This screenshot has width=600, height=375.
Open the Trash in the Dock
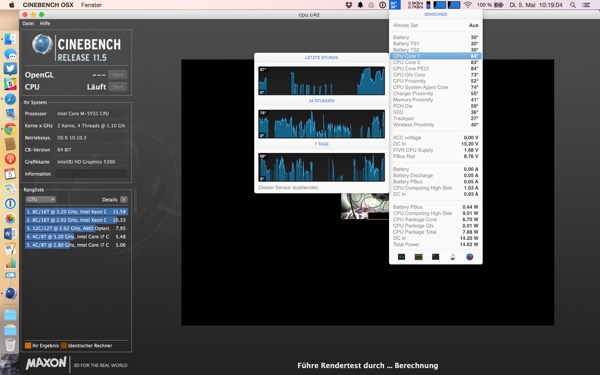point(10,344)
